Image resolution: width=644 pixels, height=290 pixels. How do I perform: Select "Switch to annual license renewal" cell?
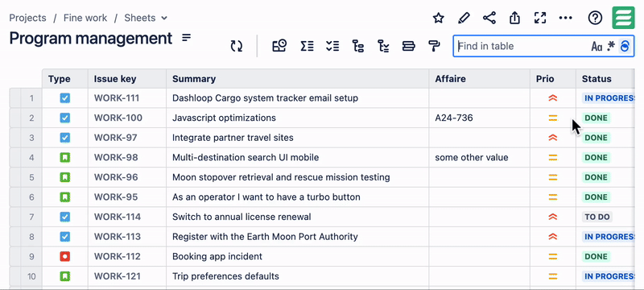[298, 217]
